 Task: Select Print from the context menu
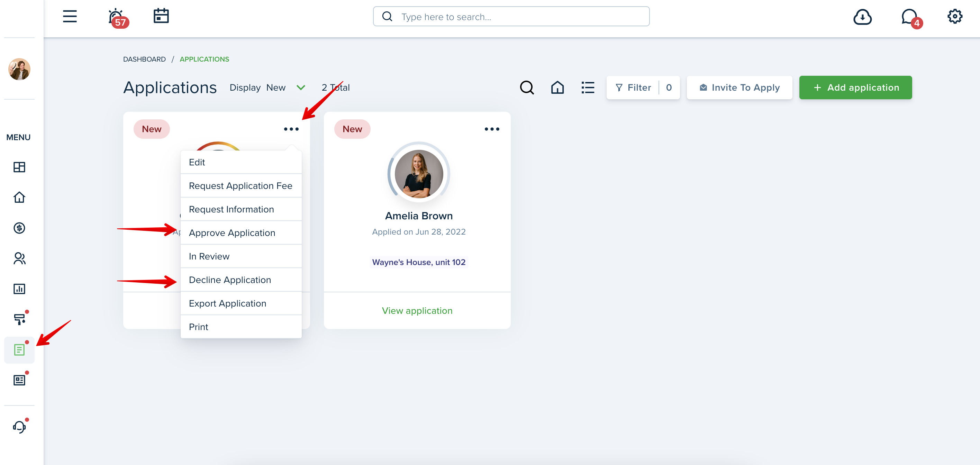(x=241, y=327)
